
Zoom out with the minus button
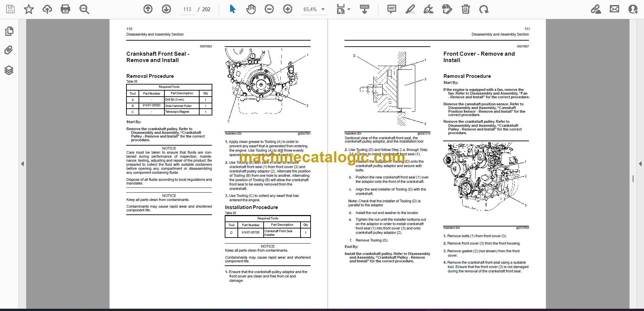click(269, 9)
